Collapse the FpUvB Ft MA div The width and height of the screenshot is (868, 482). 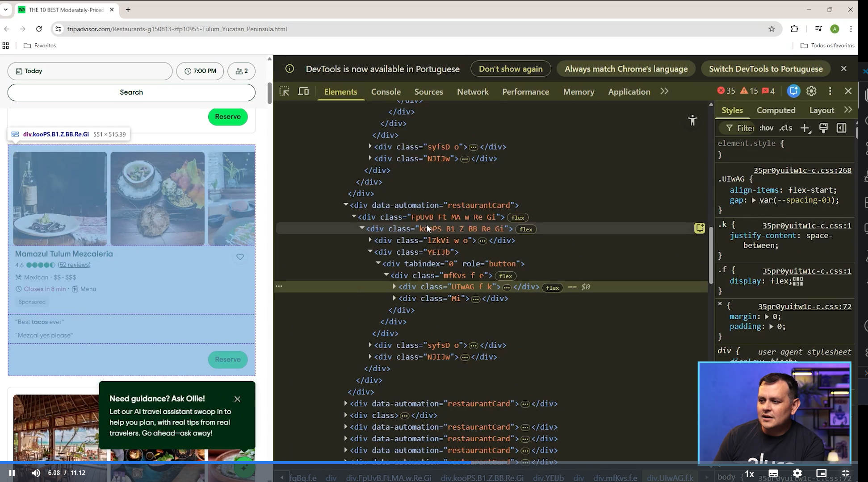tap(354, 216)
